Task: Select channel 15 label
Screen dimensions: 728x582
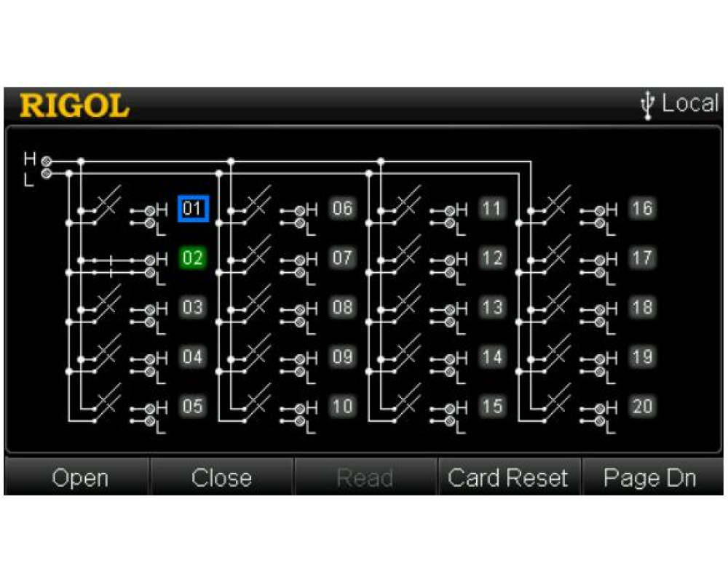Action: (x=492, y=407)
